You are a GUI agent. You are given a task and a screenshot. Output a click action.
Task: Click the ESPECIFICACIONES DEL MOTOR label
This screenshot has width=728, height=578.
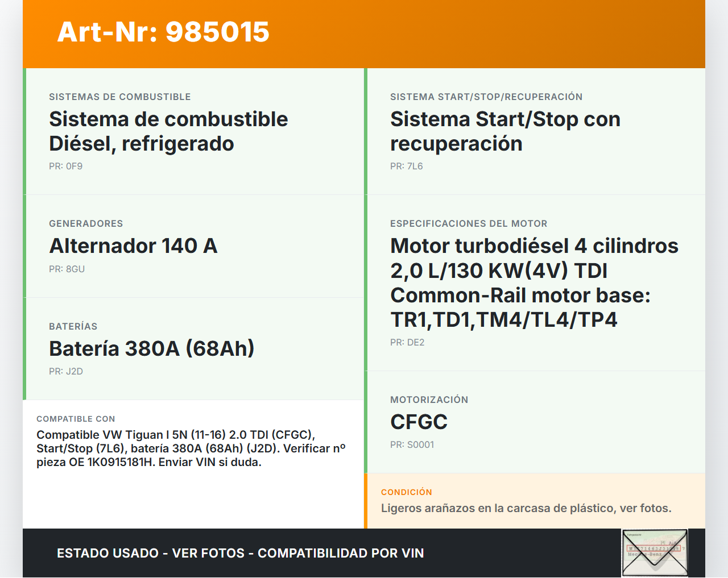(x=469, y=224)
